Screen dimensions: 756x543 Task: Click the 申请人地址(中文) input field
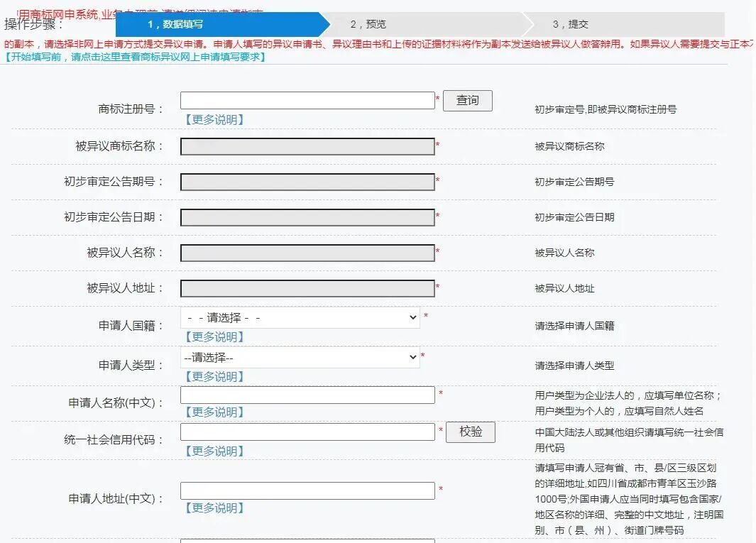(305, 490)
